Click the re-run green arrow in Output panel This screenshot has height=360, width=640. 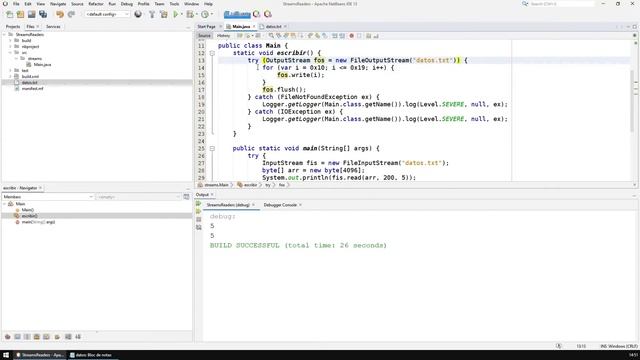click(199, 204)
